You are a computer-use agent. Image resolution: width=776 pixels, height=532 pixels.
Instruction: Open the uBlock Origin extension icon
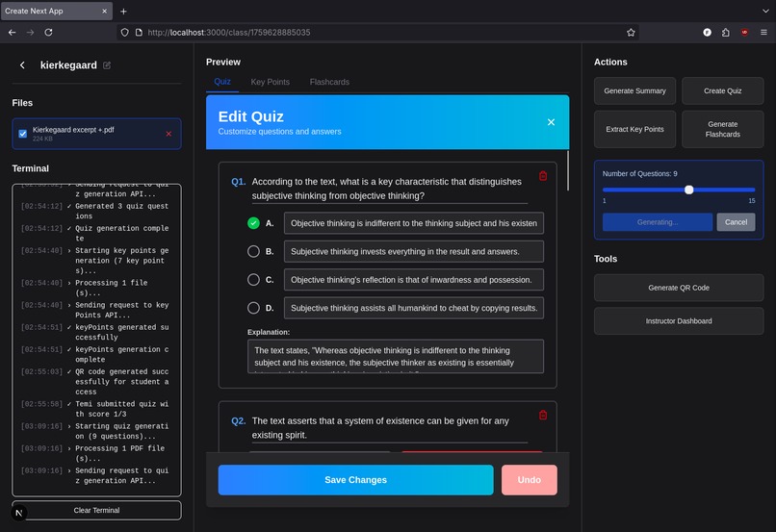tap(744, 32)
